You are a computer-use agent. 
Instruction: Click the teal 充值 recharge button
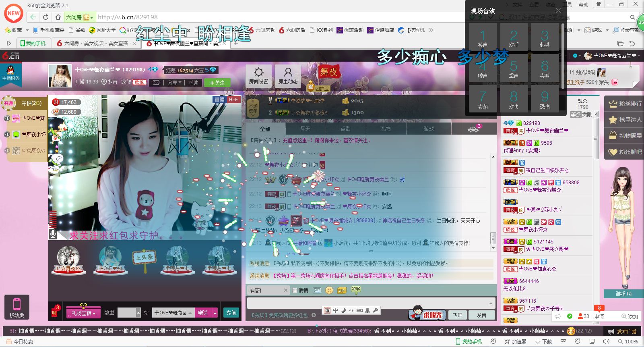coord(231,313)
